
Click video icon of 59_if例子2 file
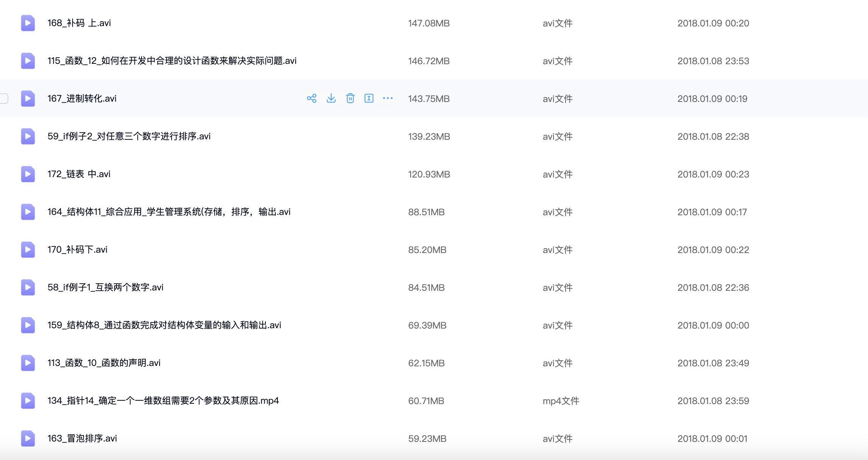(x=28, y=136)
